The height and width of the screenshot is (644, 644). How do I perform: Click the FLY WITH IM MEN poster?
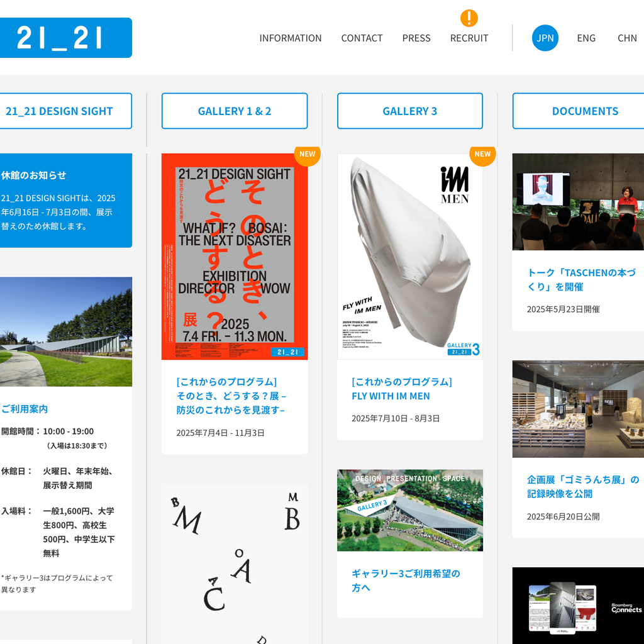click(x=410, y=257)
